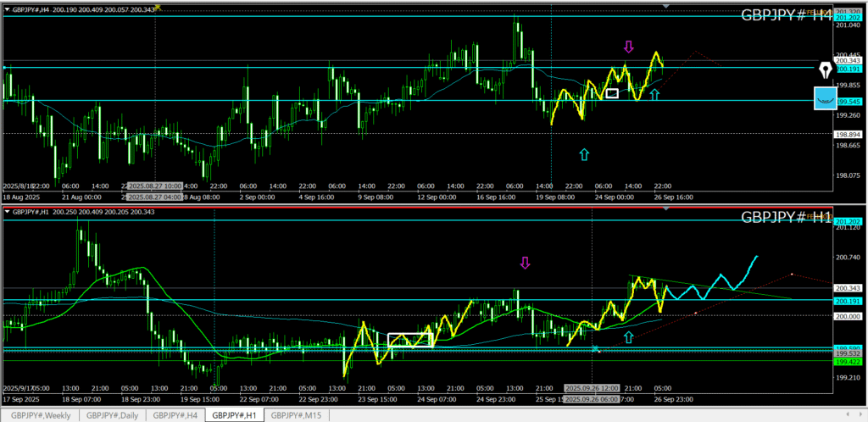The width and height of the screenshot is (868, 422).
Task: Click the 201.202 price label on H1 chart
Action: [849, 220]
